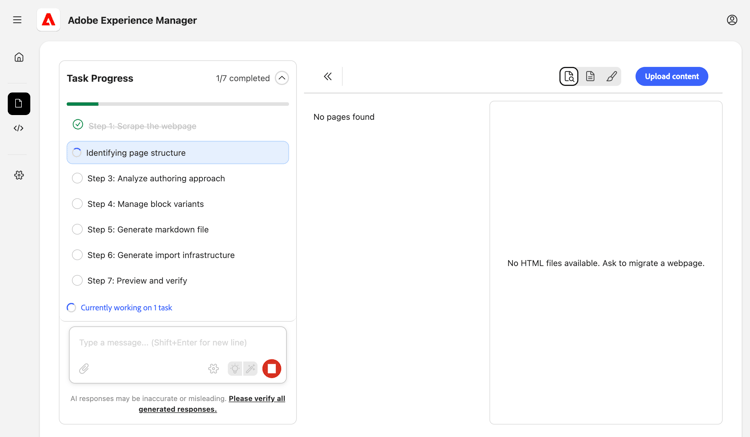The height and width of the screenshot is (437, 750).
Task: Switch to the page preview view tab
Action: (569, 76)
